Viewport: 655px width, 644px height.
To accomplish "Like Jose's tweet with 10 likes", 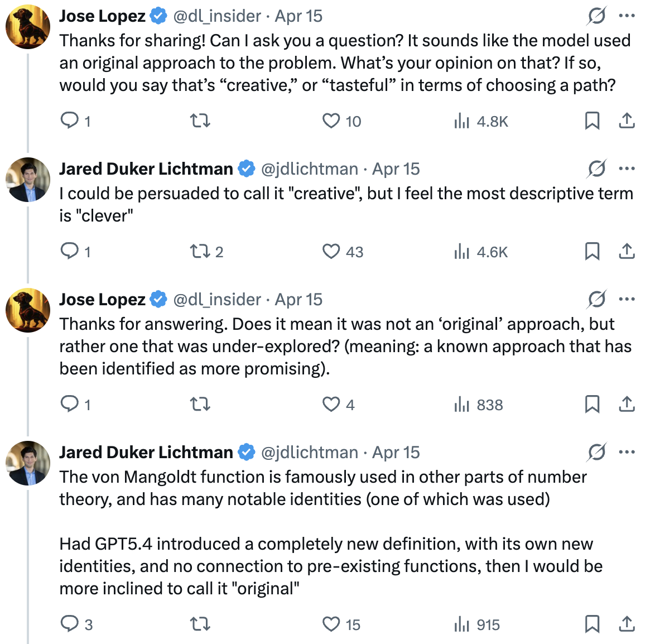I will (331, 121).
